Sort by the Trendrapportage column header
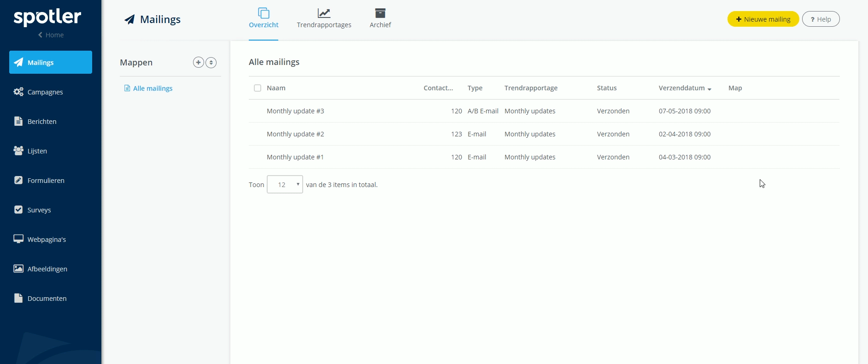868x364 pixels. [x=531, y=88]
